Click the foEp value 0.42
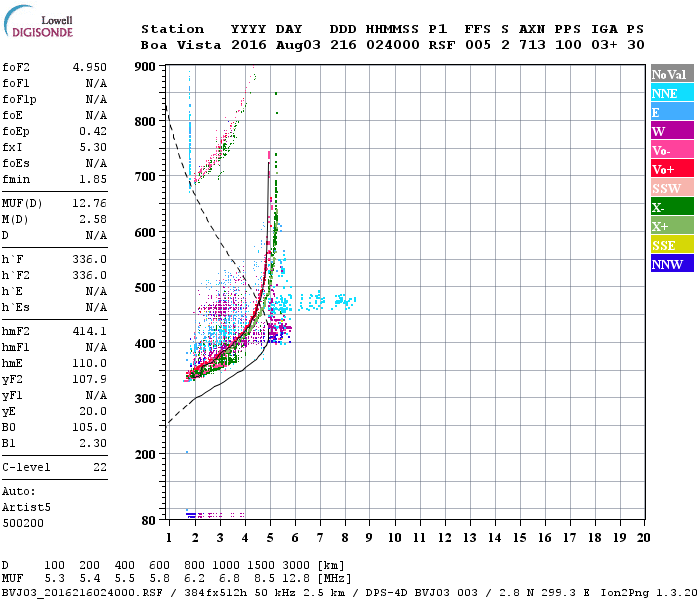Screen dimensions: 700x600 (93, 131)
